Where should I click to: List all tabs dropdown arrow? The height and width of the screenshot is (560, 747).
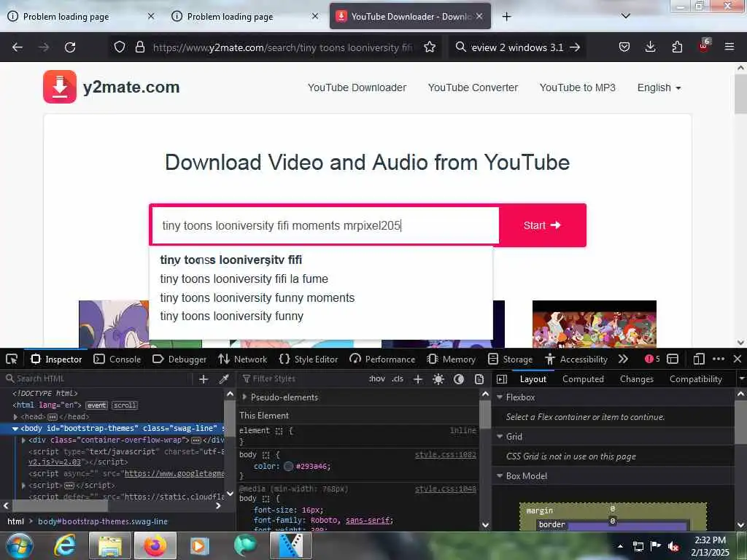[x=626, y=16]
